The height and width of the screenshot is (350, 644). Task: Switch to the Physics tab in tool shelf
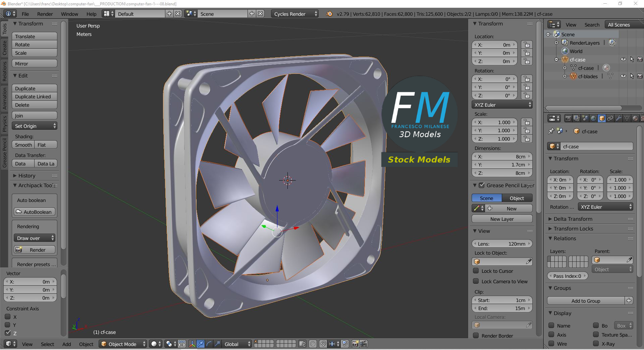pyautogui.click(x=4, y=123)
